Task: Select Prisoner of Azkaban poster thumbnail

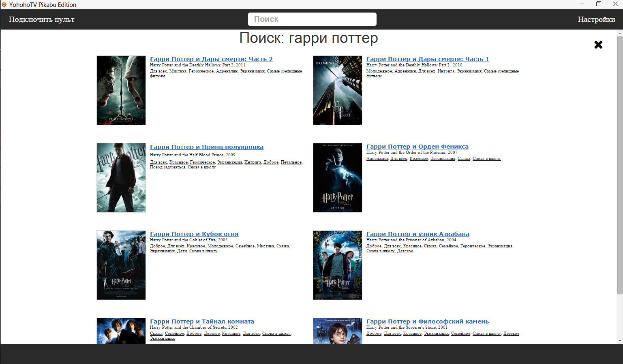Action: click(x=338, y=265)
